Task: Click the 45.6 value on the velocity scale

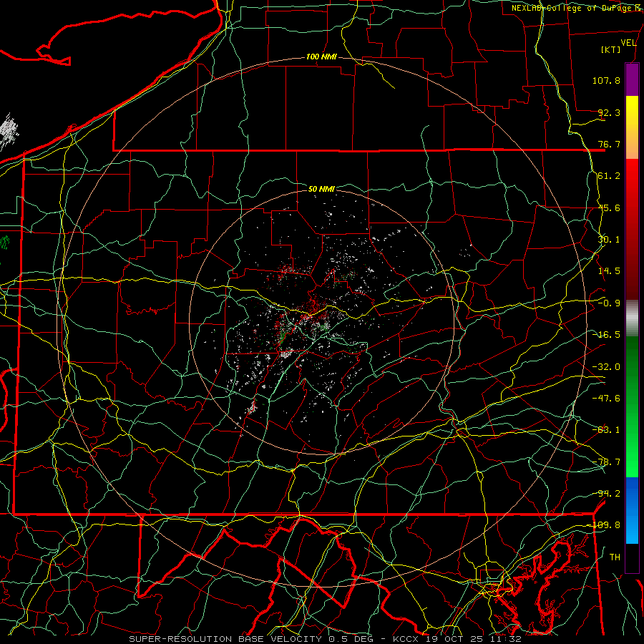Action: (x=609, y=208)
